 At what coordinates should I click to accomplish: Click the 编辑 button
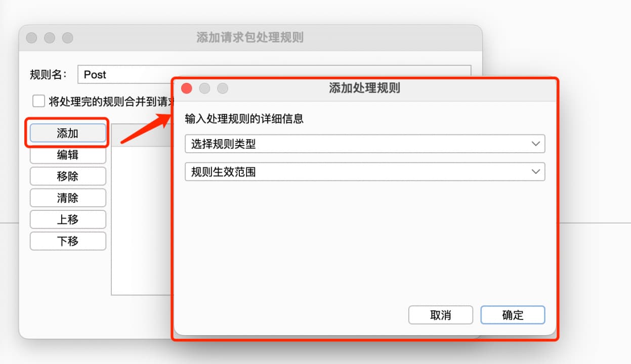click(68, 155)
